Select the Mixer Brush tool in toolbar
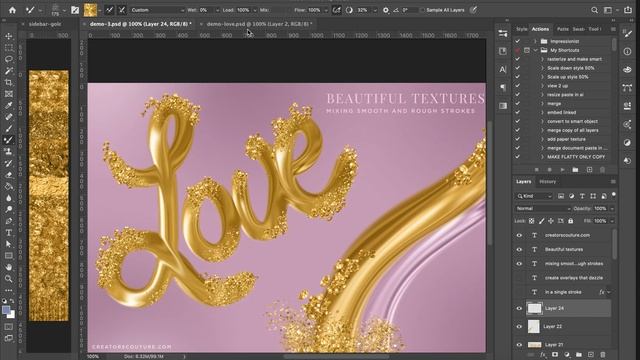640x360 pixels. pyautogui.click(x=9, y=140)
